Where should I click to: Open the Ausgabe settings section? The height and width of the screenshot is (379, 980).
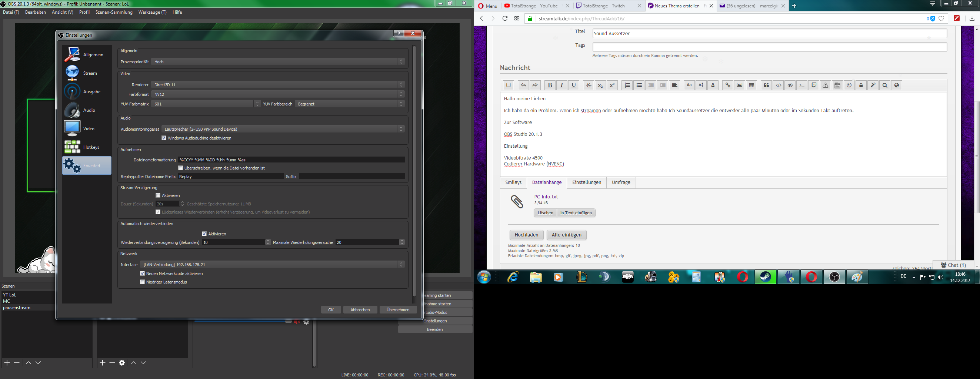(x=86, y=92)
